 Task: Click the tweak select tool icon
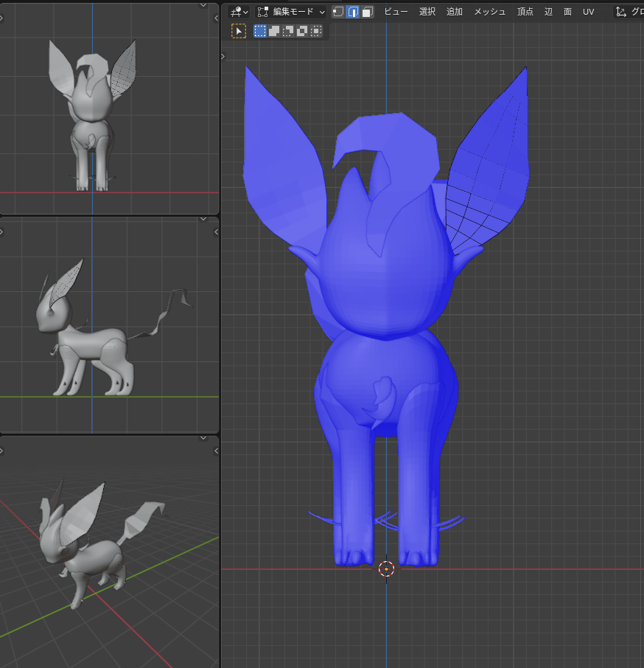(239, 31)
